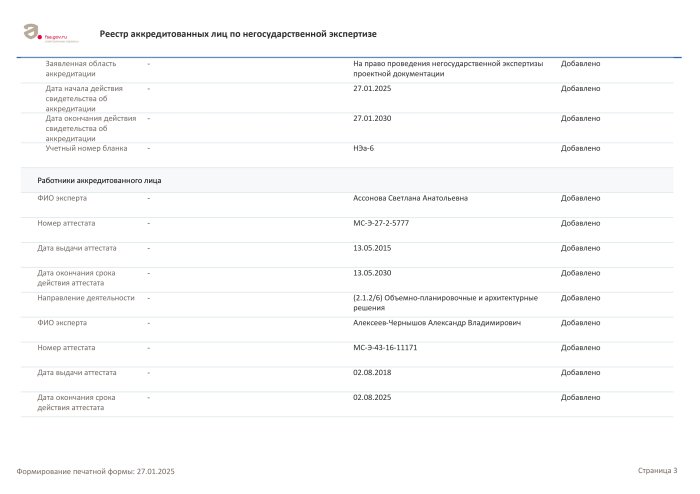Click certificate number 'МС-Э-27-2-5777'

point(381,223)
